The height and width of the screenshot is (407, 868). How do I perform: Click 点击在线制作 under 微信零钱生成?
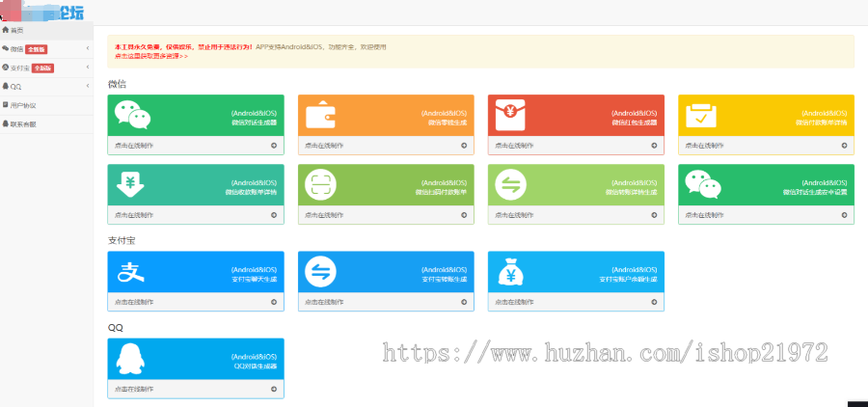(324, 146)
